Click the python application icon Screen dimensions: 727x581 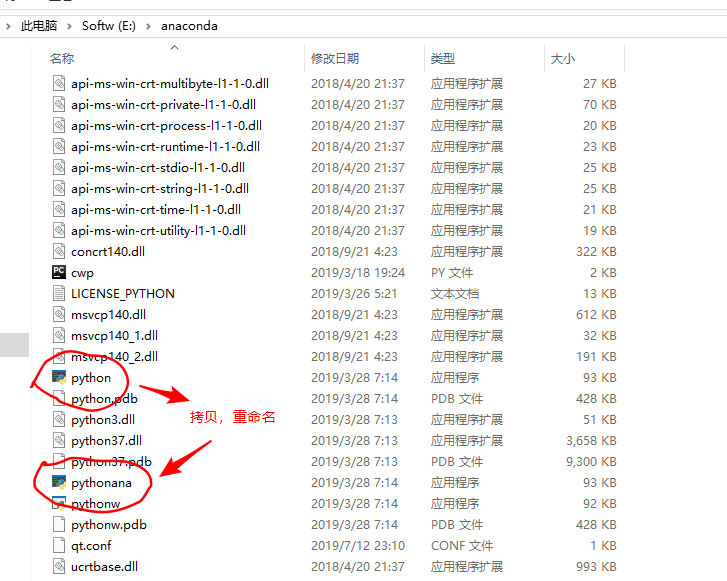[x=59, y=378]
